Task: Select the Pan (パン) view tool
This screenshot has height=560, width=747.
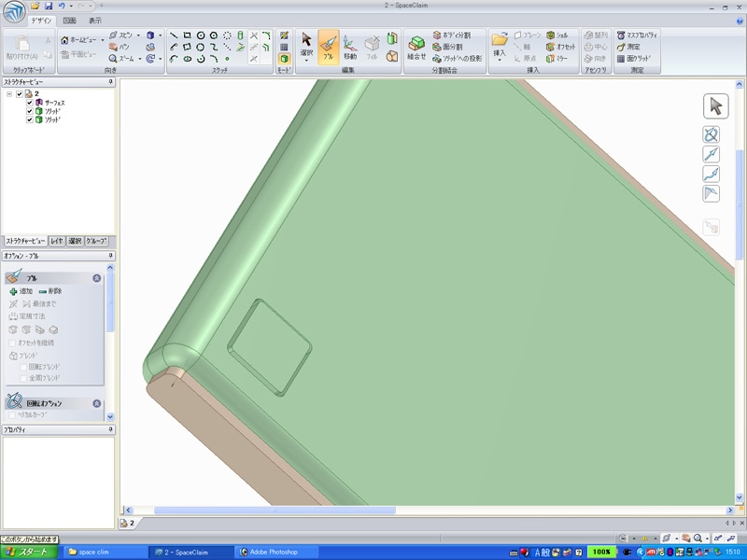Action: [x=120, y=46]
